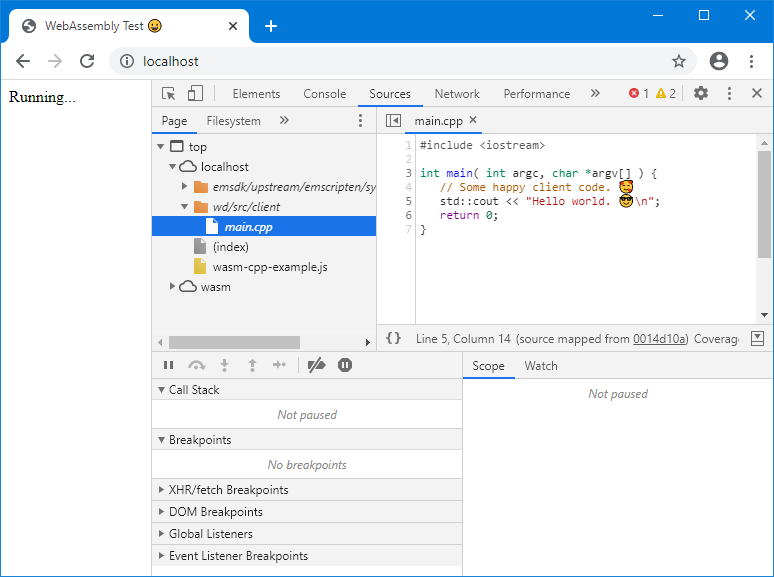Click the editor scroll down arrow
This screenshot has height=577, width=774.
click(764, 315)
